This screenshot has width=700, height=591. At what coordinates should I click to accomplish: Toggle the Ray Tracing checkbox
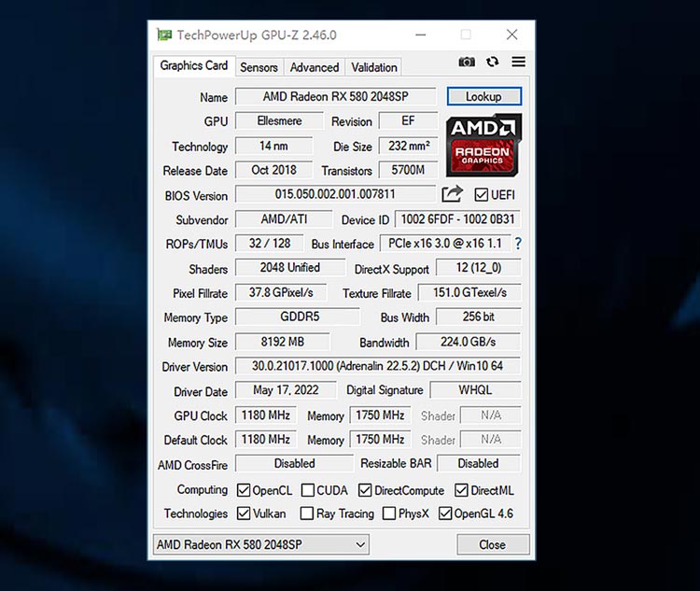tap(307, 514)
